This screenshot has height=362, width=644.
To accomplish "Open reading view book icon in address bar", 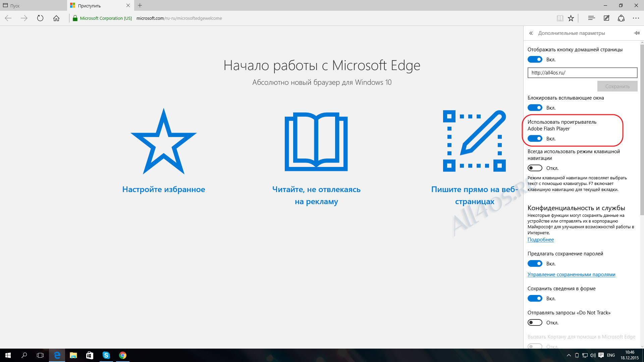I will [x=560, y=18].
